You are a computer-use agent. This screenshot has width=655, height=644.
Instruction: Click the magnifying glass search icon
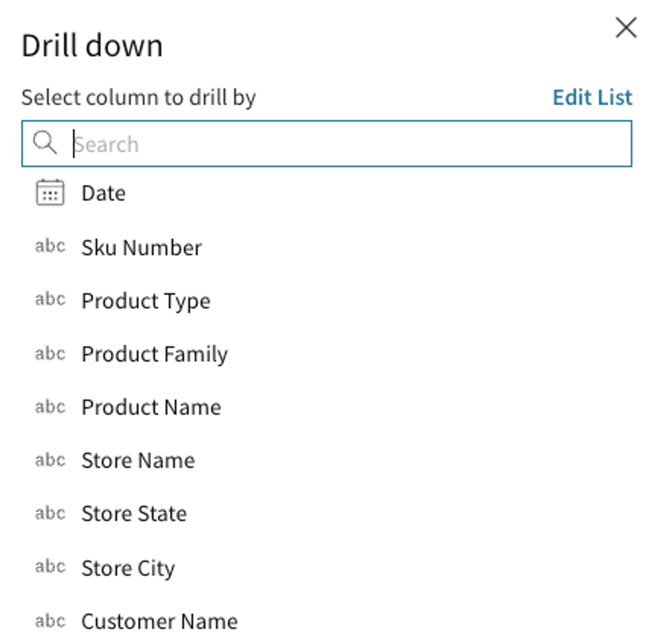click(45, 142)
